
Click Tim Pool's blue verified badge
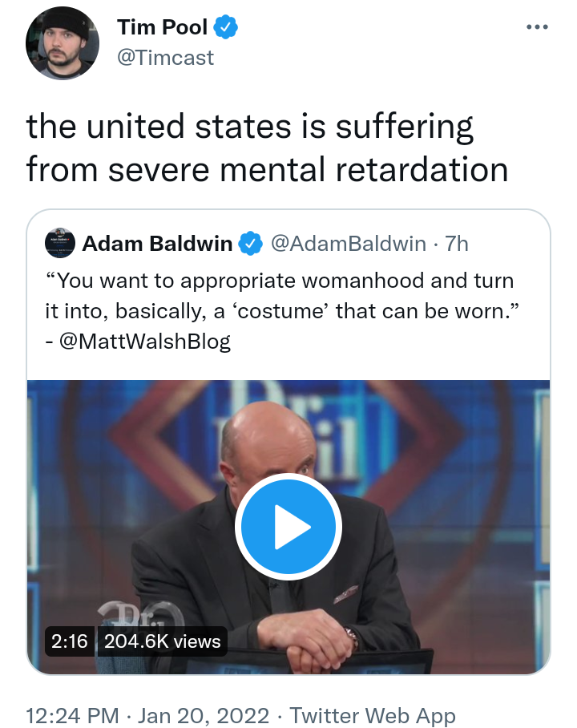225,27
